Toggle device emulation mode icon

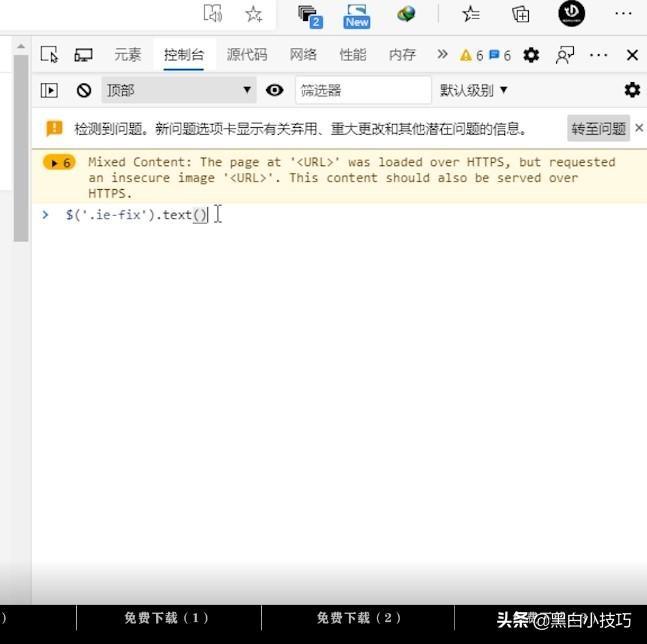coord(83,55)
